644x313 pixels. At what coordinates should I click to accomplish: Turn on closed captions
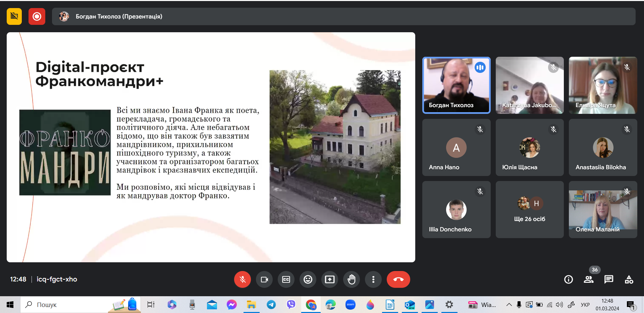(286, 279)
